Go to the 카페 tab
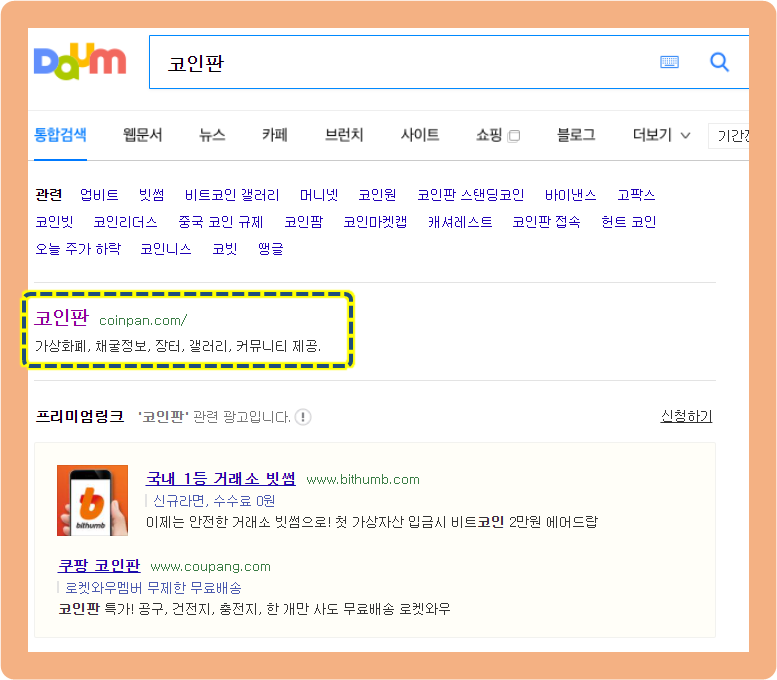Image resolution: width=777 pixels, height=680 pixels. tap(275, 135)
